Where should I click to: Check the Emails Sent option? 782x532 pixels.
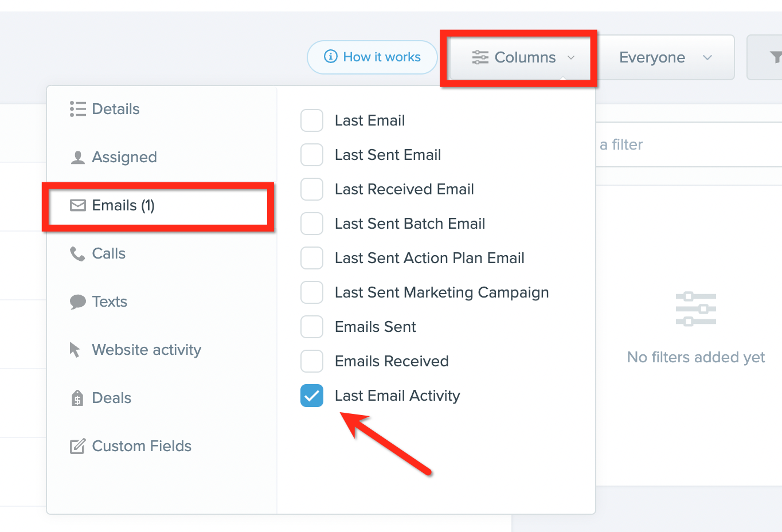(312, 327)
